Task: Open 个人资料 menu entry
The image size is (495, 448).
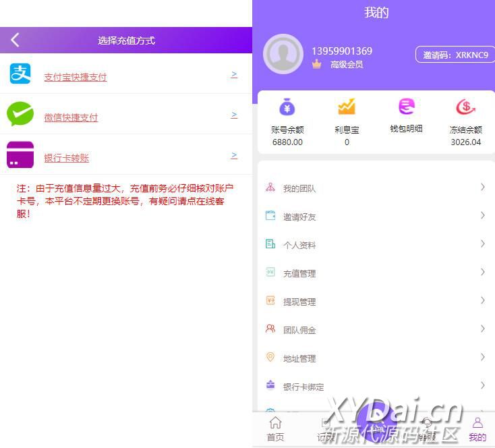Action: coord(376,244)
